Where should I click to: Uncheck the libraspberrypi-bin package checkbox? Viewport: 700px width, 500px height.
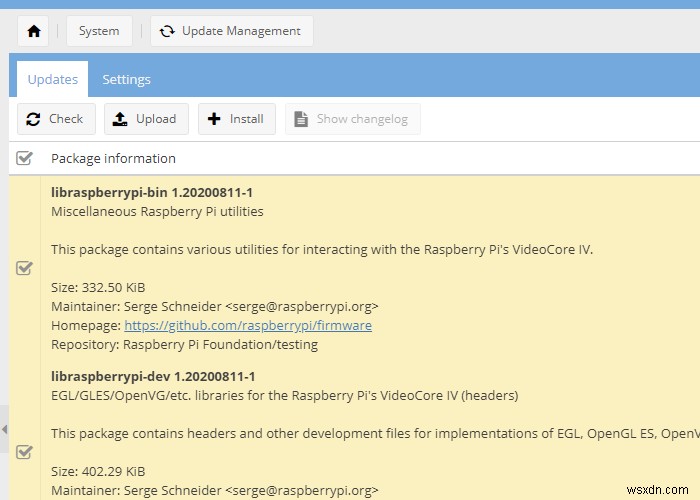point(24,268)
